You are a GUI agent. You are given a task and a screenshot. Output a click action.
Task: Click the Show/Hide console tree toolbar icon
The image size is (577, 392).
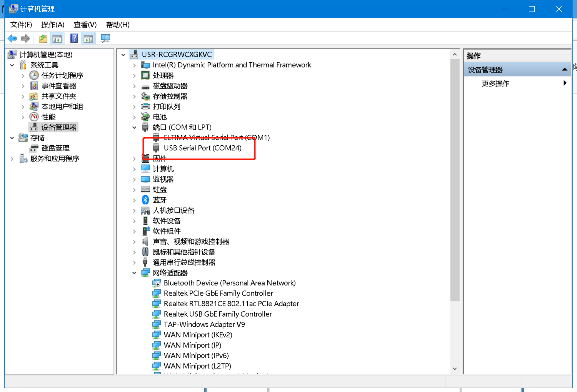(57, 38)
